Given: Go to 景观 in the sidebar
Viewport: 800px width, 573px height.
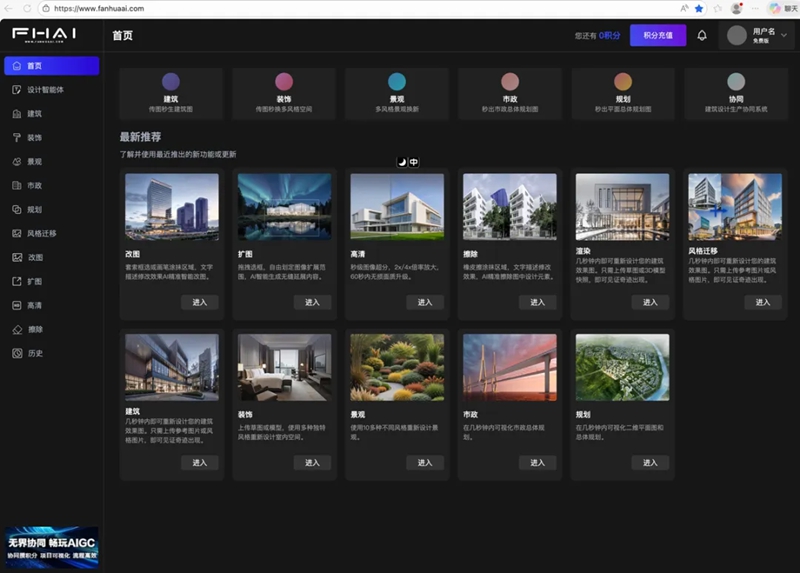Looking at the screenshot, I should pyautogui.click(x=34, y=161).
